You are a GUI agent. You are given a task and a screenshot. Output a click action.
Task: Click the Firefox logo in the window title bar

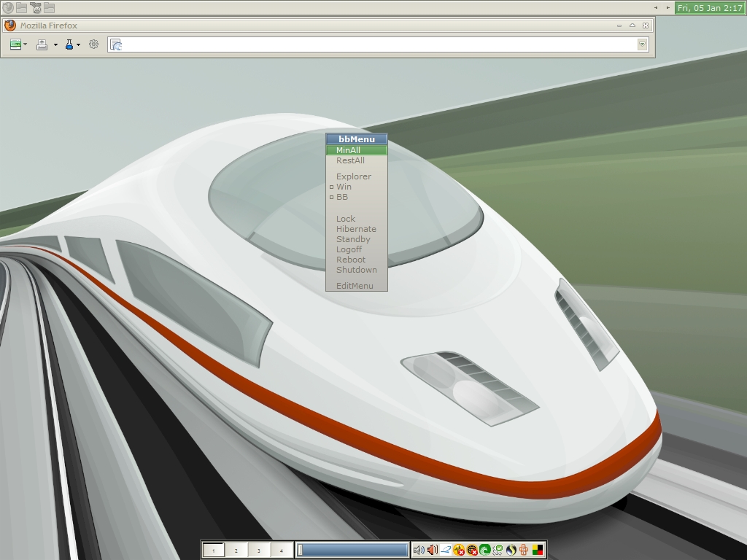pyautogui.click(x=10, y=26)
